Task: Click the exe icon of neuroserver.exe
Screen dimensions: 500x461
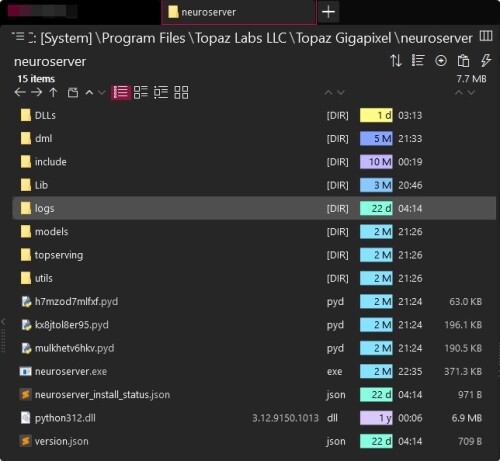Action: (x=26, y=371)
